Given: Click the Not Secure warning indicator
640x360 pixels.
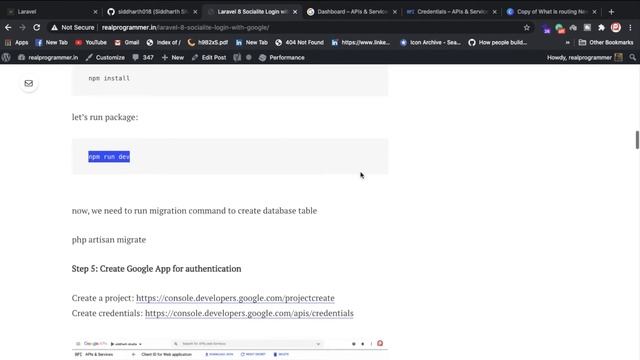Looking at the screenshot, I should click(72, 27).
